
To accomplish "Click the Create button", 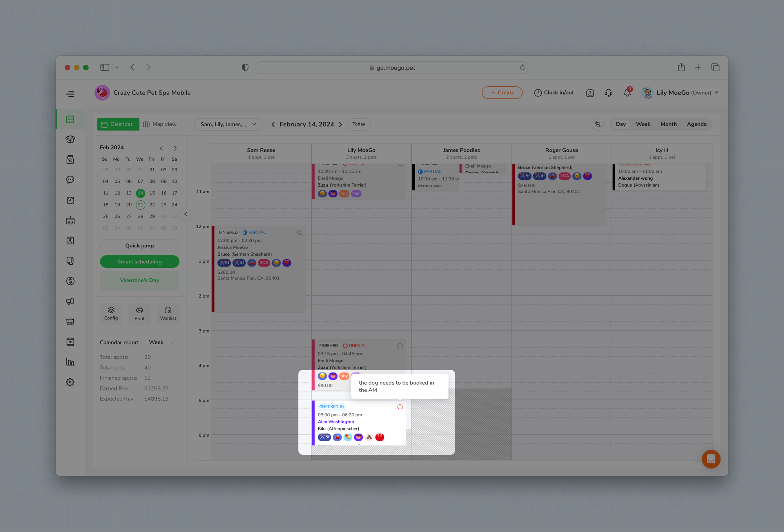I will click(502, 93).
